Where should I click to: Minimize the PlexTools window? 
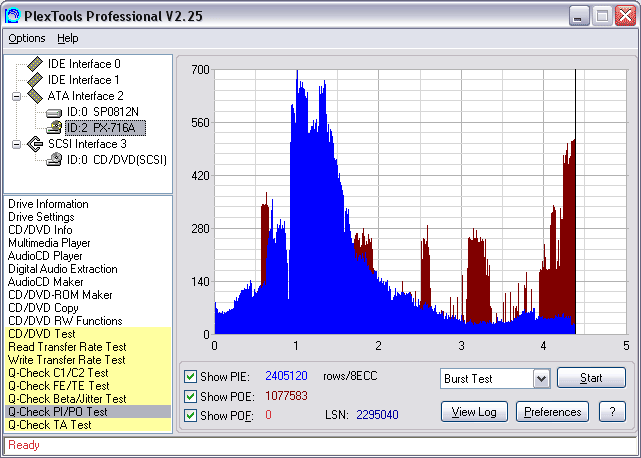[x=578, y=16]
